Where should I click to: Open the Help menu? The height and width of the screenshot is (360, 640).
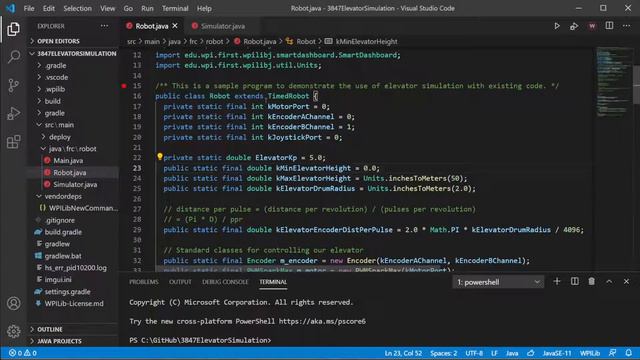coord(204,8)
